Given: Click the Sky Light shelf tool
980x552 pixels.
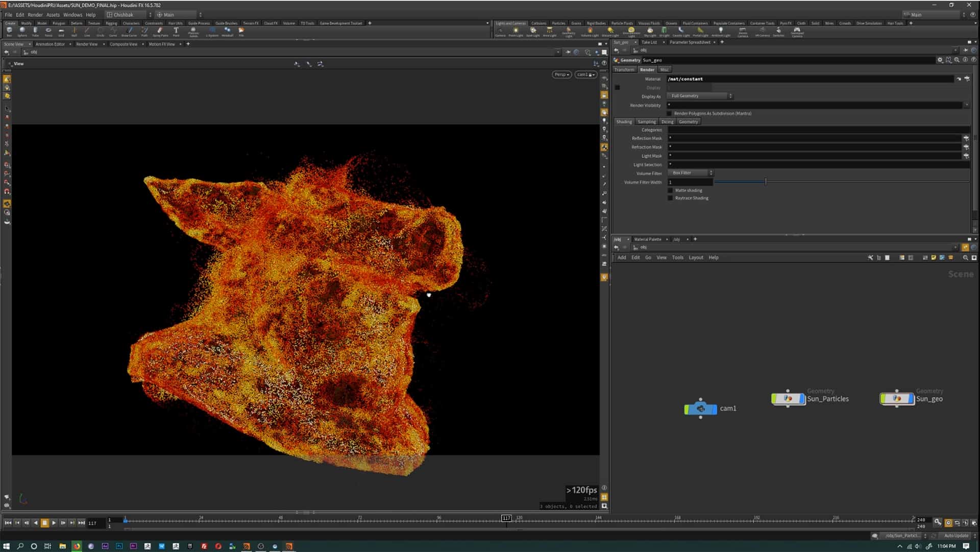Looking at the screenshot, I should coord(650,31).
